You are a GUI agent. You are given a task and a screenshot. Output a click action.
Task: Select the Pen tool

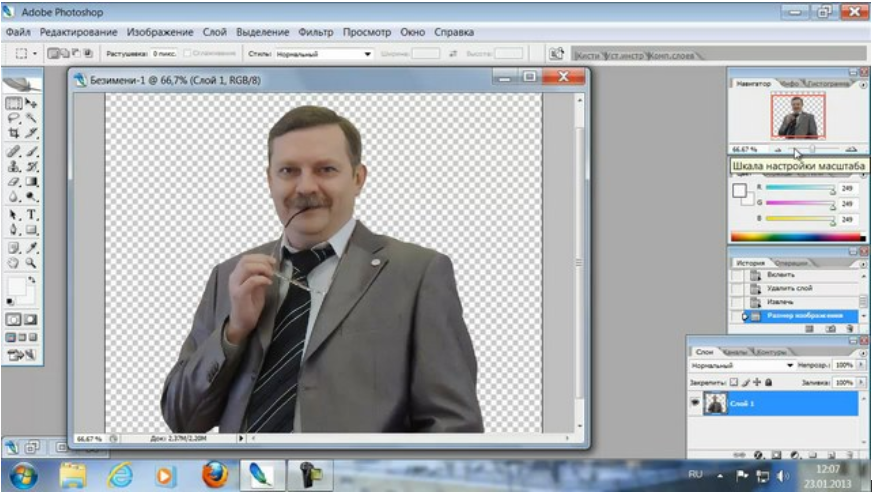tap(14, 230)
